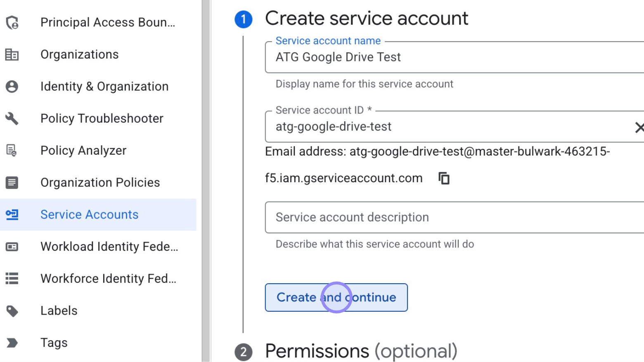Copy the service account email address

point(445,178)
